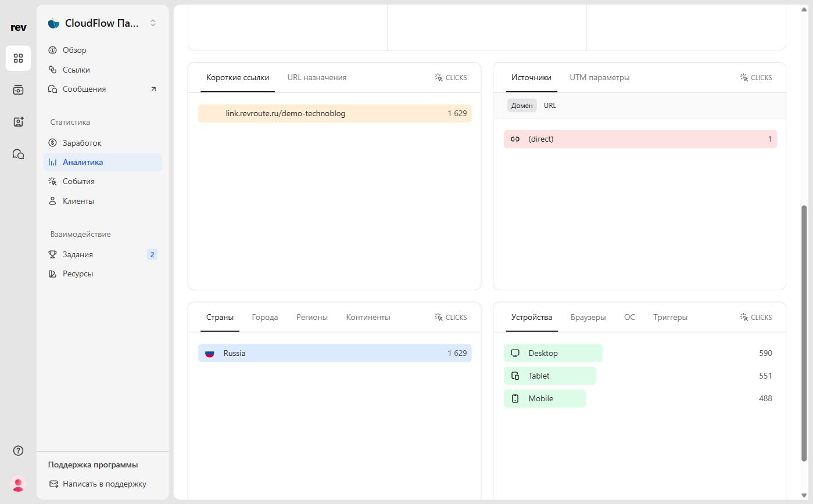813x504 pixels.
Task: Click the CloudFlow program logo icon
Action: (53, 23)
